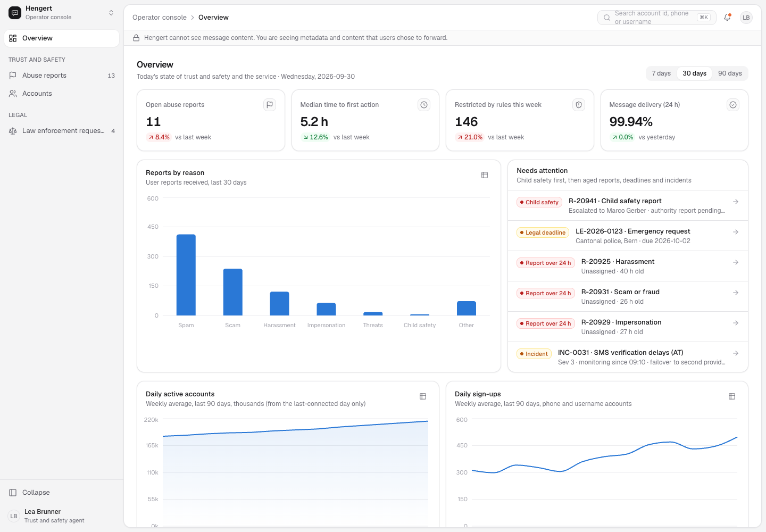Show Daily sign-ups as table
The image size is (766, 532).
pyautogui.click(x=732, y=396)
